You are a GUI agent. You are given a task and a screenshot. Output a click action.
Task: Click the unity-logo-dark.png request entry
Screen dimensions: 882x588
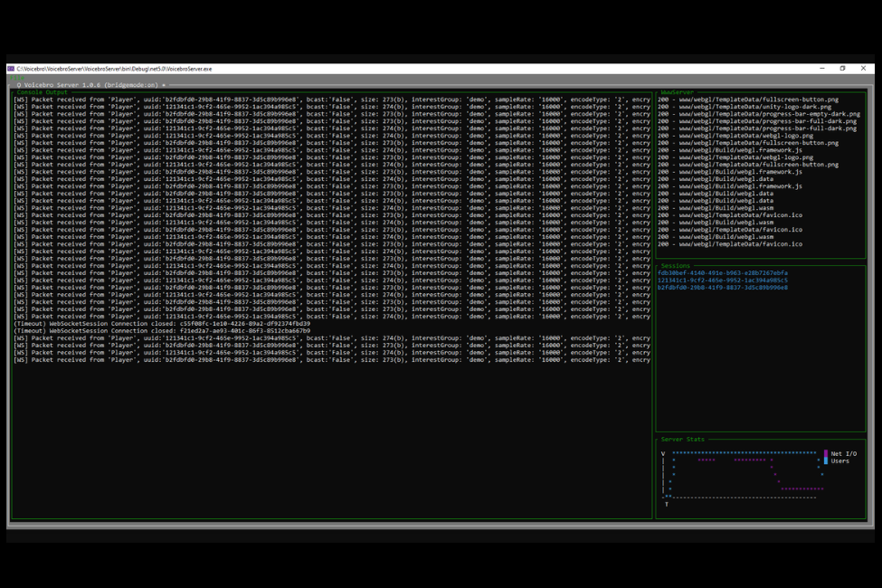click(744, 107)
